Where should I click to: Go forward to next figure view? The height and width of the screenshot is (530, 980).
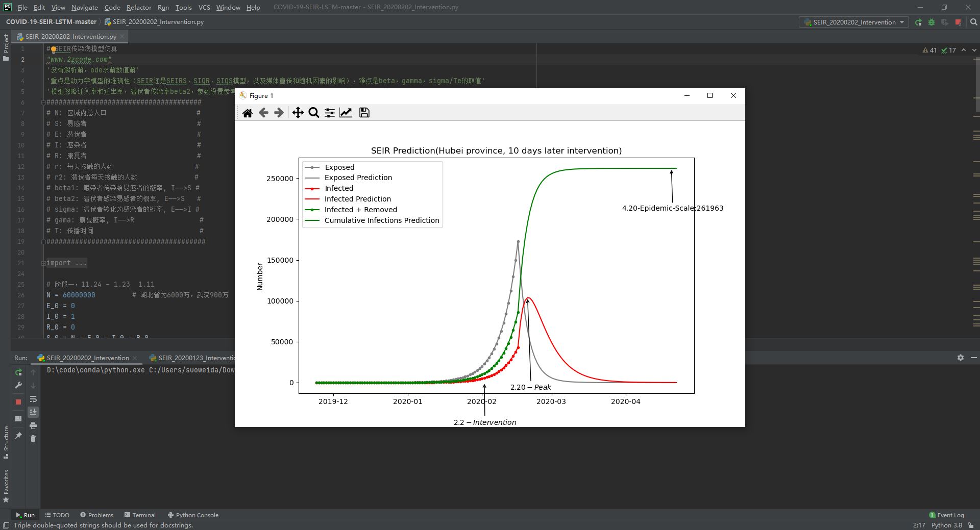pos(279,113)
